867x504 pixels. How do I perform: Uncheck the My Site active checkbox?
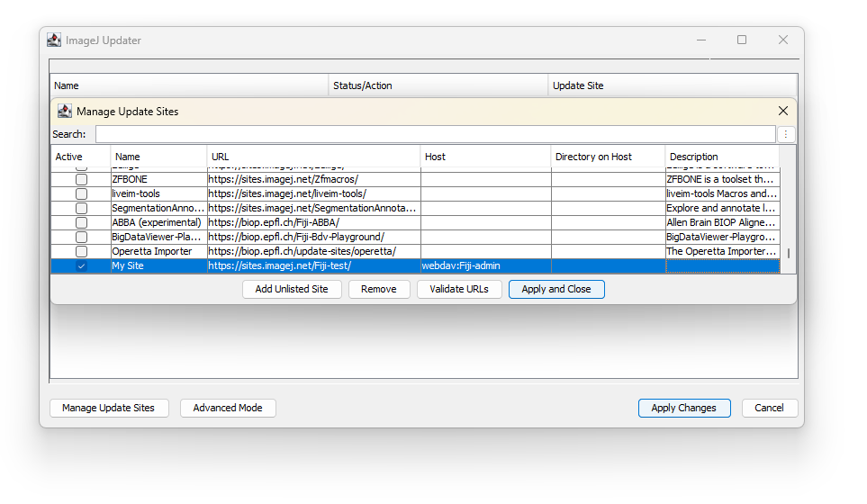[81, 265]
